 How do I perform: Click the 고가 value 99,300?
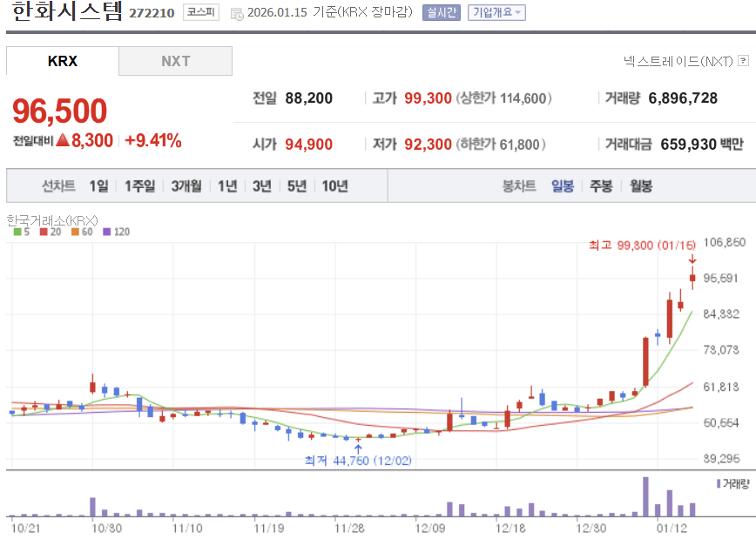pos(428,98)
